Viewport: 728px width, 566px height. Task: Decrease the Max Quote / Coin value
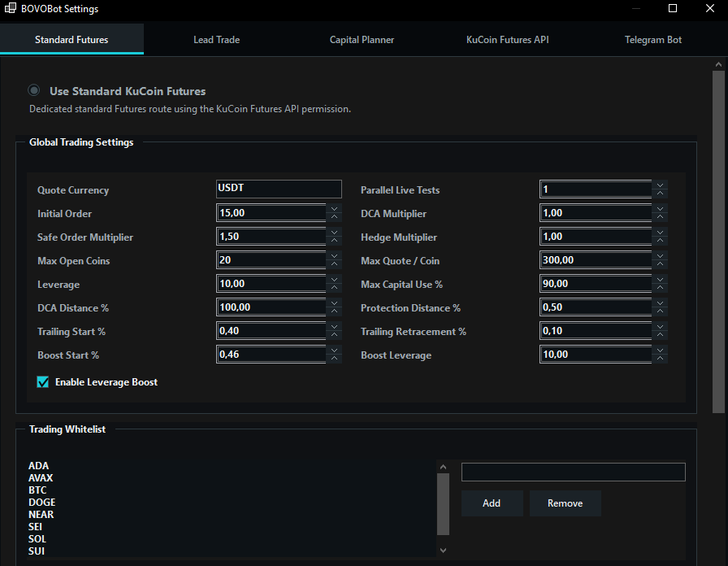(660, 255)
